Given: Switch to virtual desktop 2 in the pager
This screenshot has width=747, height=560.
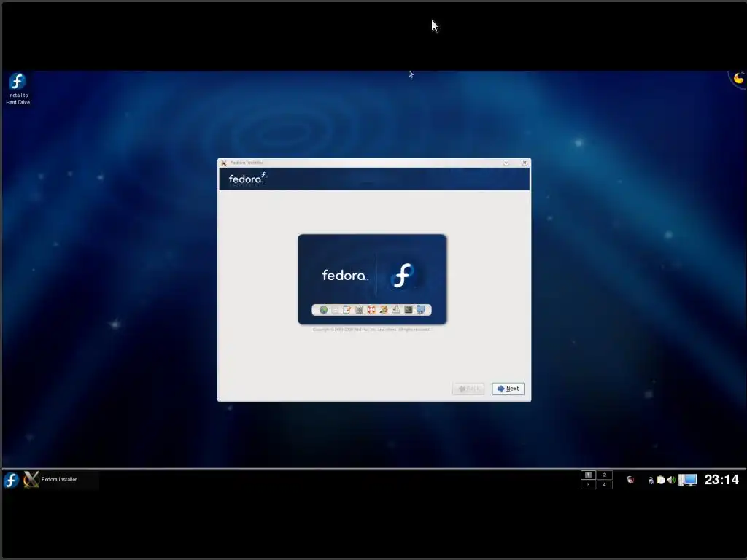Looking at the screenshot, I should (605, 475).
